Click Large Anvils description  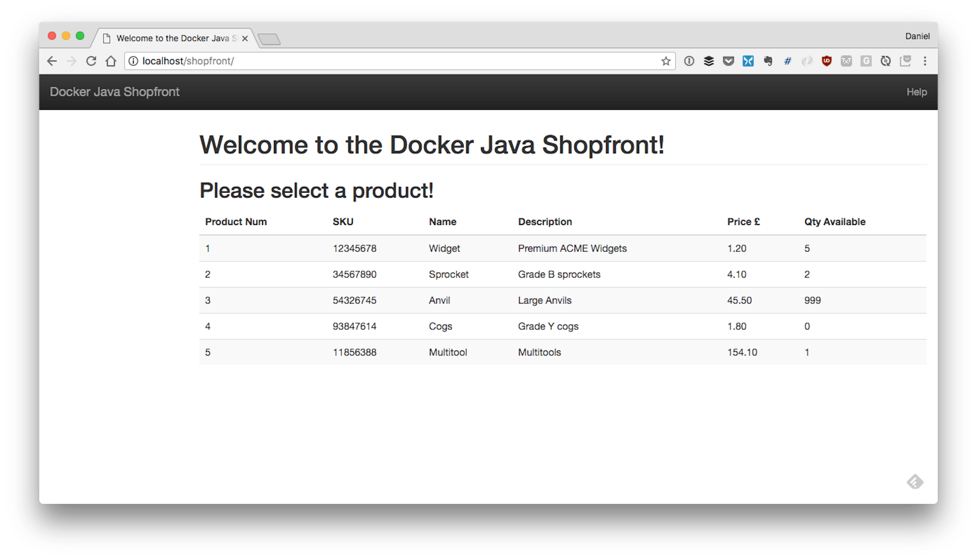click(x=544, y=300)
